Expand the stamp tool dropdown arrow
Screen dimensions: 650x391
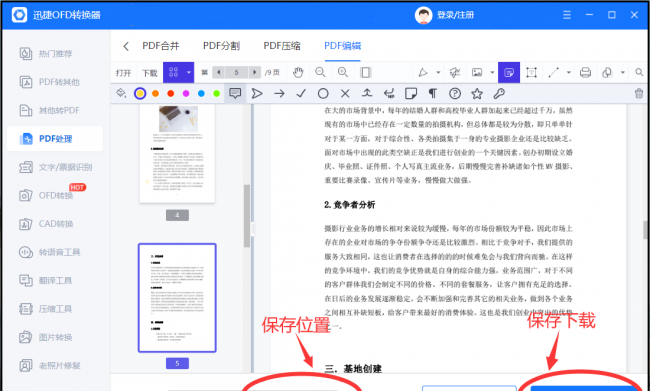(623, 73)
